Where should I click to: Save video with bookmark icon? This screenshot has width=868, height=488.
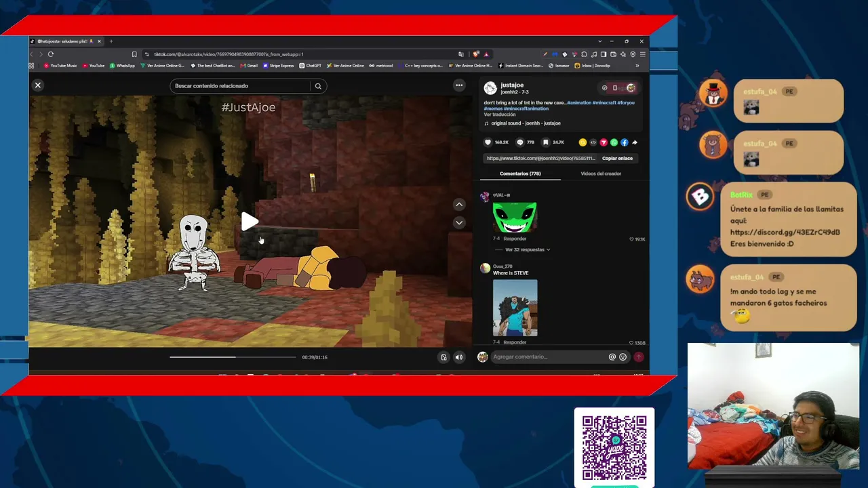pos(546,142)
